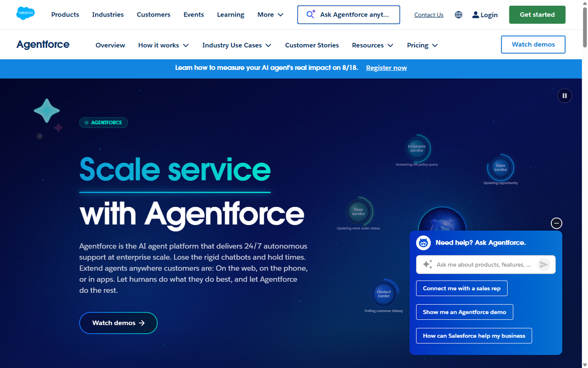
Task: Click the Ask Agentforce search field
Action: 349,15
